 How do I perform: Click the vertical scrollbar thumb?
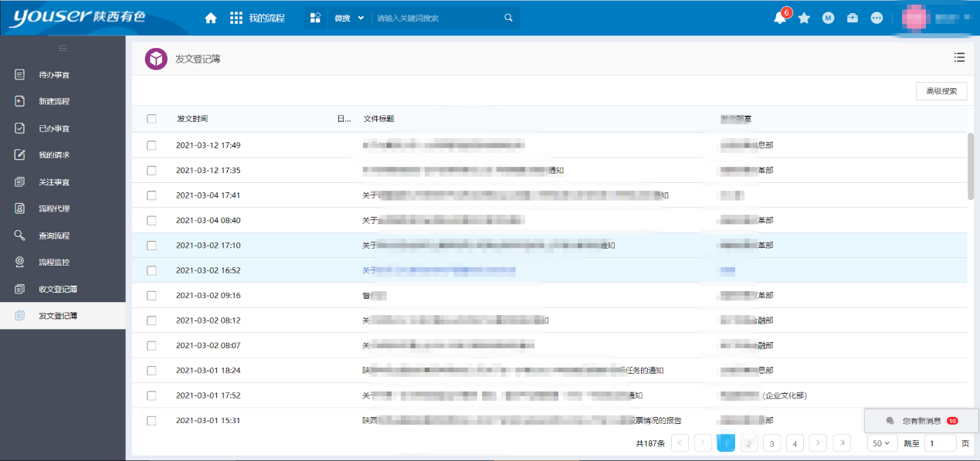click(972, 167)
